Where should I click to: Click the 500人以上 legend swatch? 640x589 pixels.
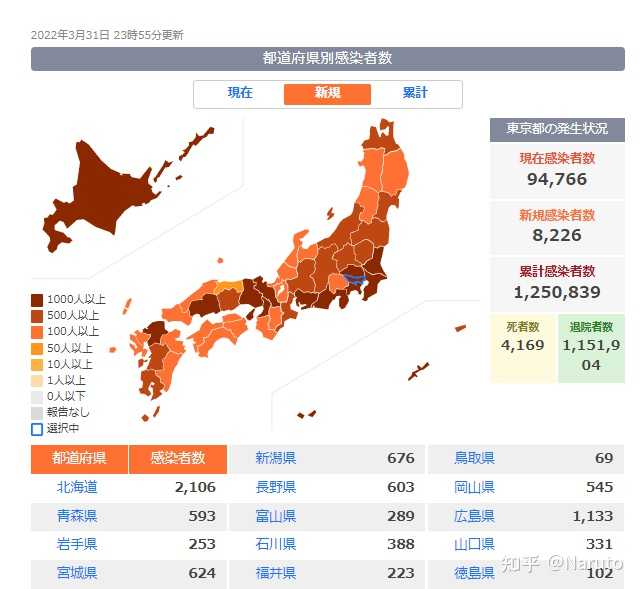tap(37, 316)
